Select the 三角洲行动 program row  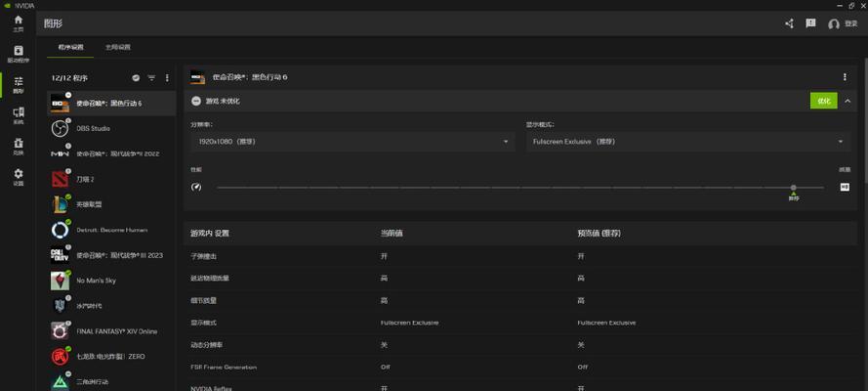tap(111, 381)
